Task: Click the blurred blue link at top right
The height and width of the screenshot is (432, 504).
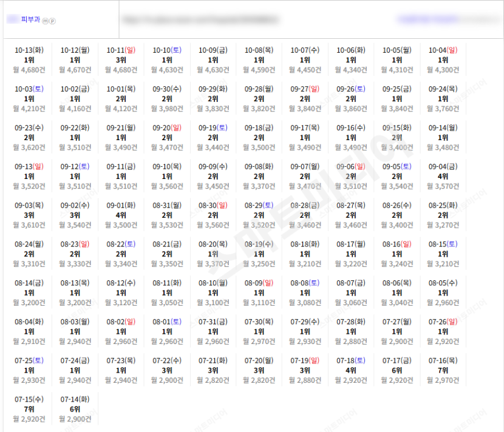Action: (428, 19)
